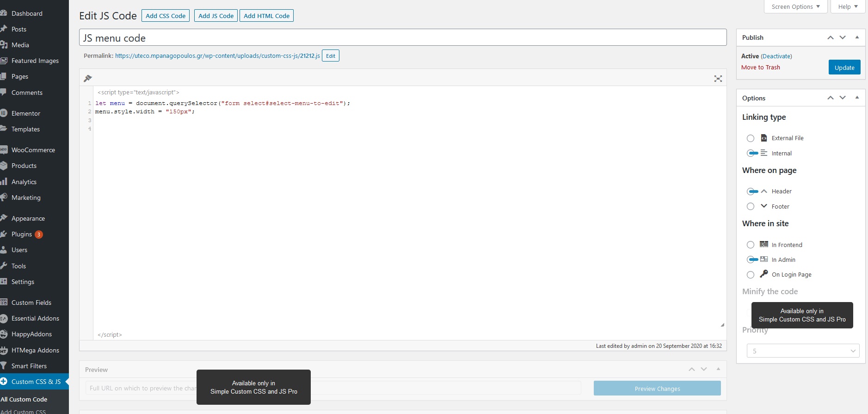Image resolution: width=868 pixels, height=414 pixels.
Task: Click Move to Trash link
Action: point(761,68)
